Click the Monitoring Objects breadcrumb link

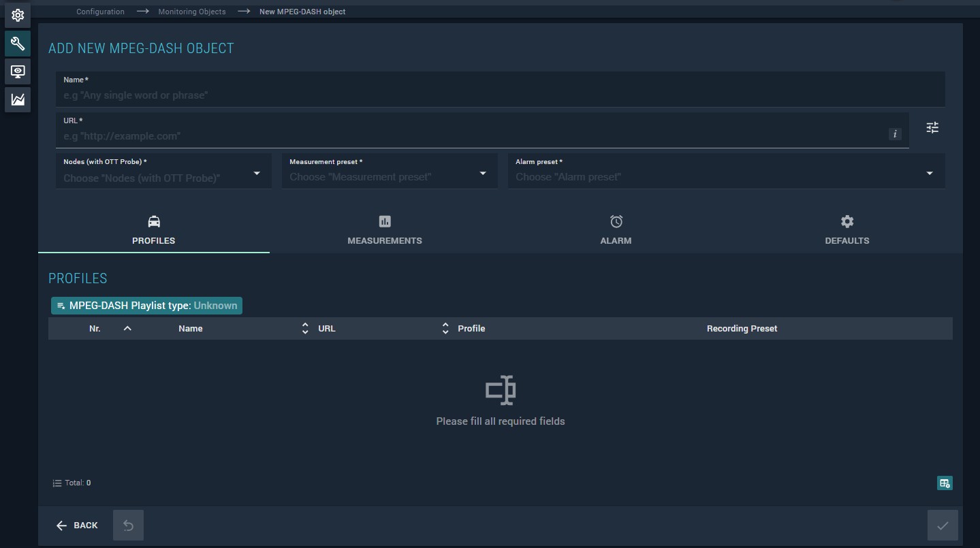[192, 12]
